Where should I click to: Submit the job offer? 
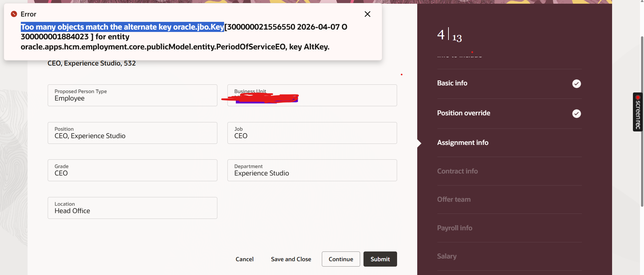pos(380,259)
